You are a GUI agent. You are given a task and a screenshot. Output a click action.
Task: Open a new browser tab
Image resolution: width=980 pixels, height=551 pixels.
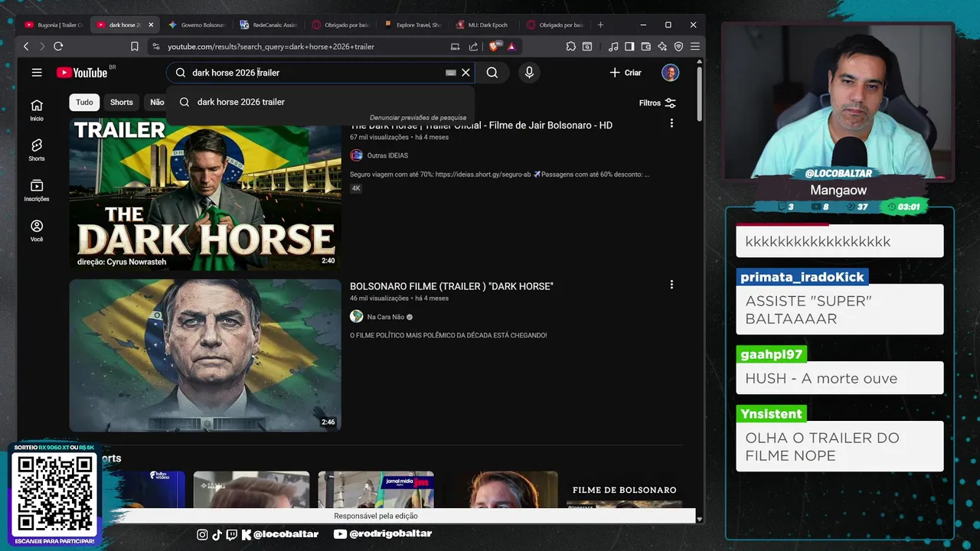coord(600,24)
